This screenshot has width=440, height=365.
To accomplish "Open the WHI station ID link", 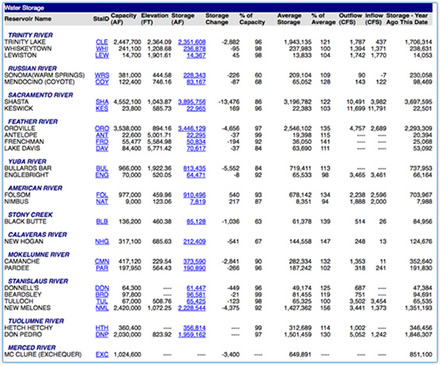I will coord(102,49).
